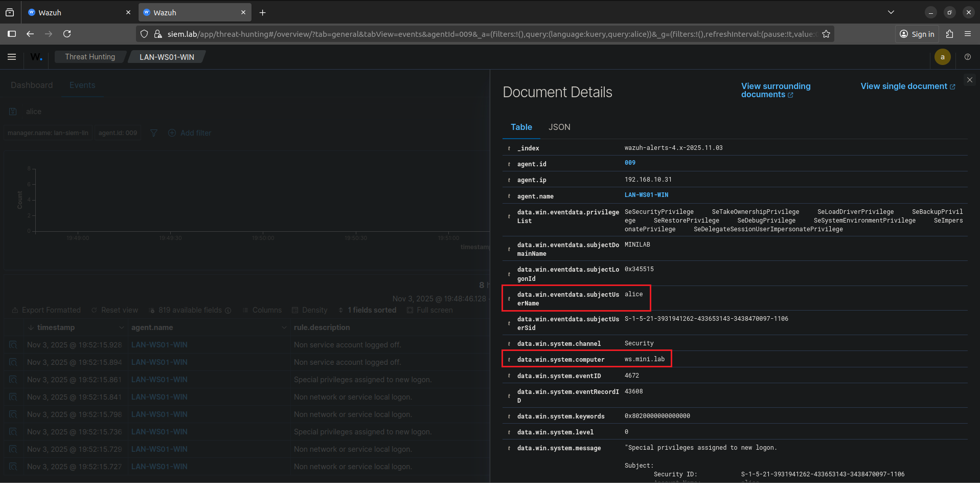Click the LAN-WS01-WIN breadcrumb
This screenshot has height=483, width=980.
(x=167, y=57)
